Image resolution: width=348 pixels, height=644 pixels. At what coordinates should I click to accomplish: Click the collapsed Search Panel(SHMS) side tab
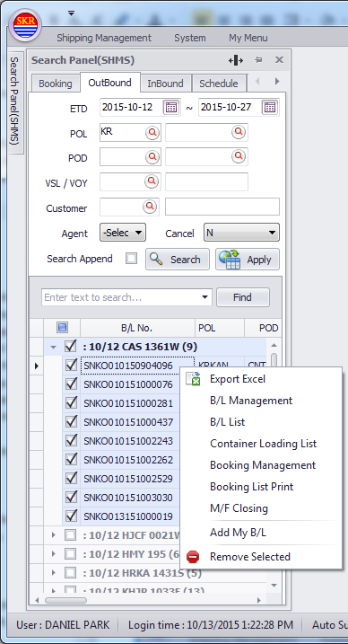pyautogui.click(x=14, y=103)
